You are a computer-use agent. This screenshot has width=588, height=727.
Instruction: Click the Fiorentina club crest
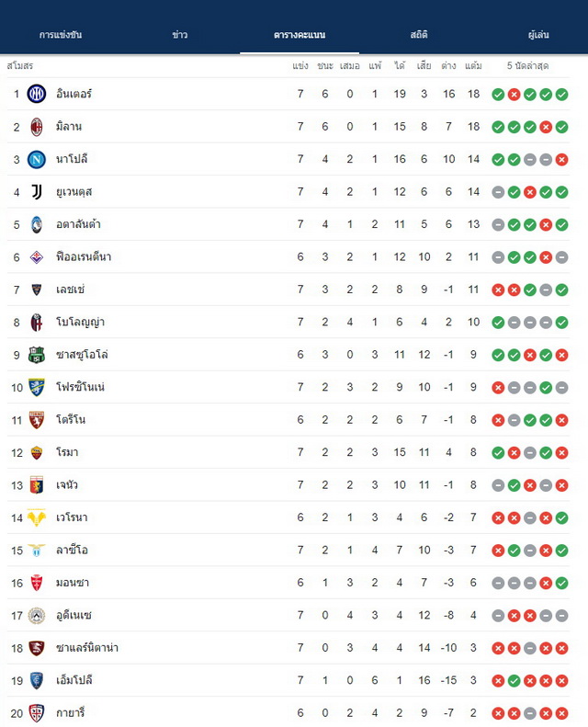pyautogui.click(x=37, y=257)
